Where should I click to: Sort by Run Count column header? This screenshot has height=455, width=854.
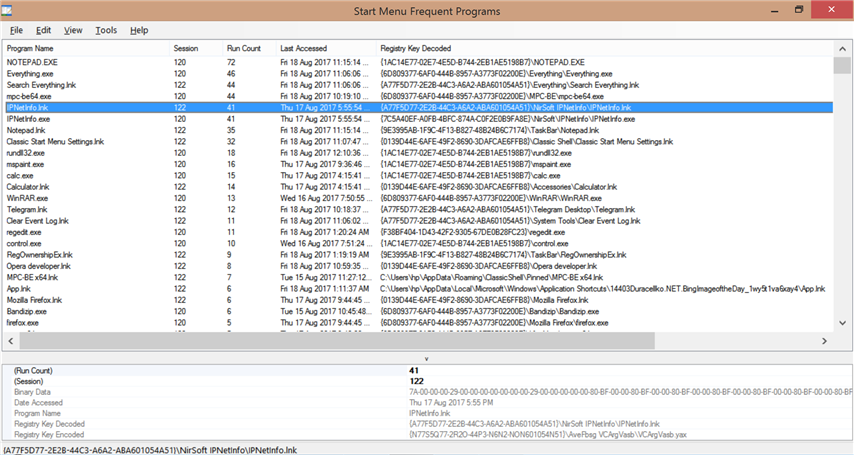tap(243, 48)
